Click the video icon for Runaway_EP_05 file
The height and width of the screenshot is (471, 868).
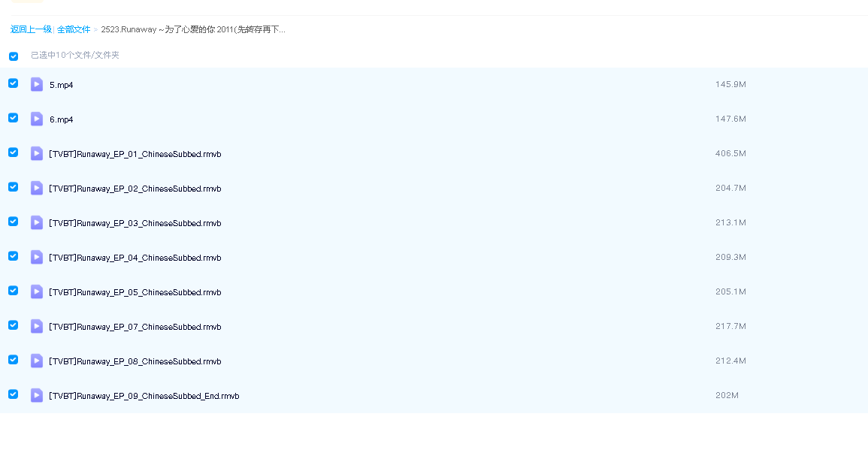click(x=37, y=291)
